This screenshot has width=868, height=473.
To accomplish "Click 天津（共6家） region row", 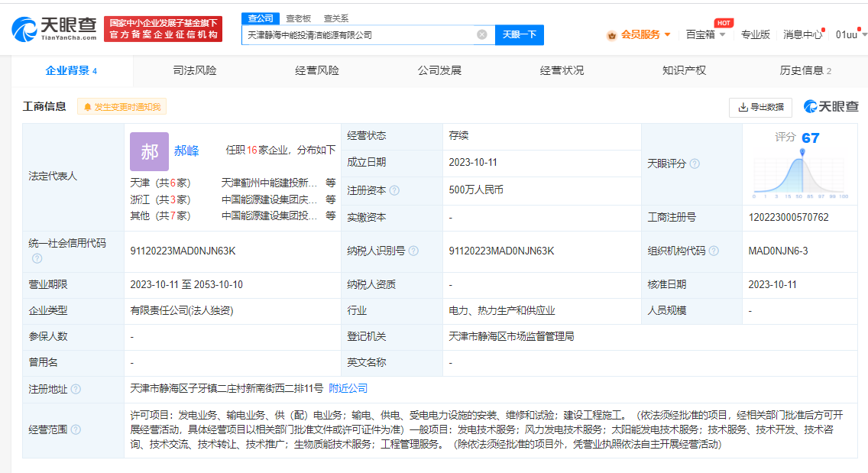I will (x=160, y=183).
